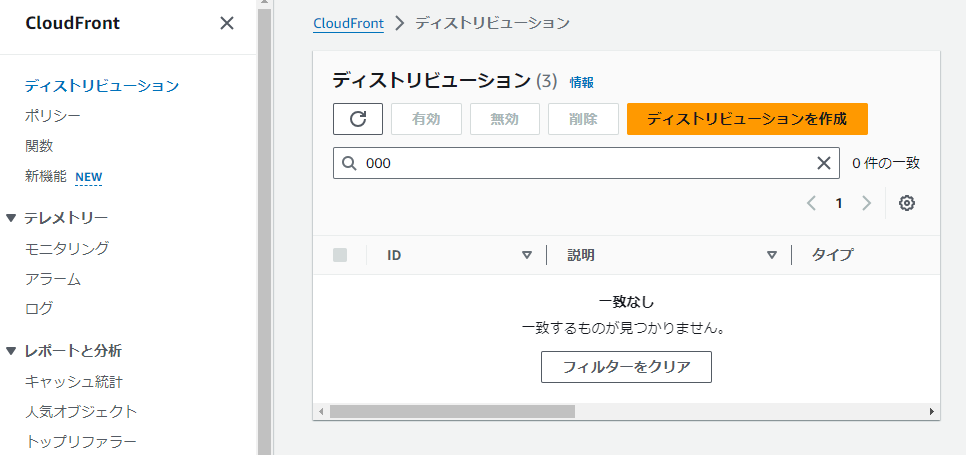Refresh the distributions list
Screen dimensions: 966x455
pyautogui.click(x=358, y=119)
